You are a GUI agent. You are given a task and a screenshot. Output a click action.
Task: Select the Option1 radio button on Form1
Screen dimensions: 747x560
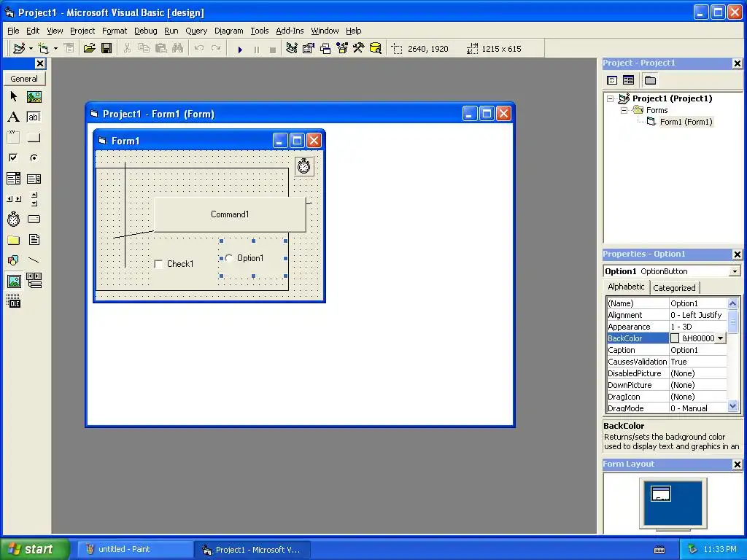pyautogui.click(x=229, y=258)
